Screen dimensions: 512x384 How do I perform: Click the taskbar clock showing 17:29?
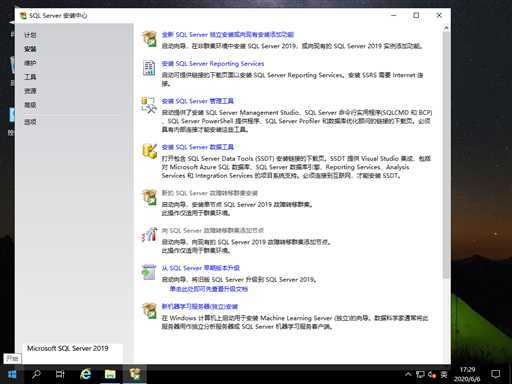coord(467,374)
